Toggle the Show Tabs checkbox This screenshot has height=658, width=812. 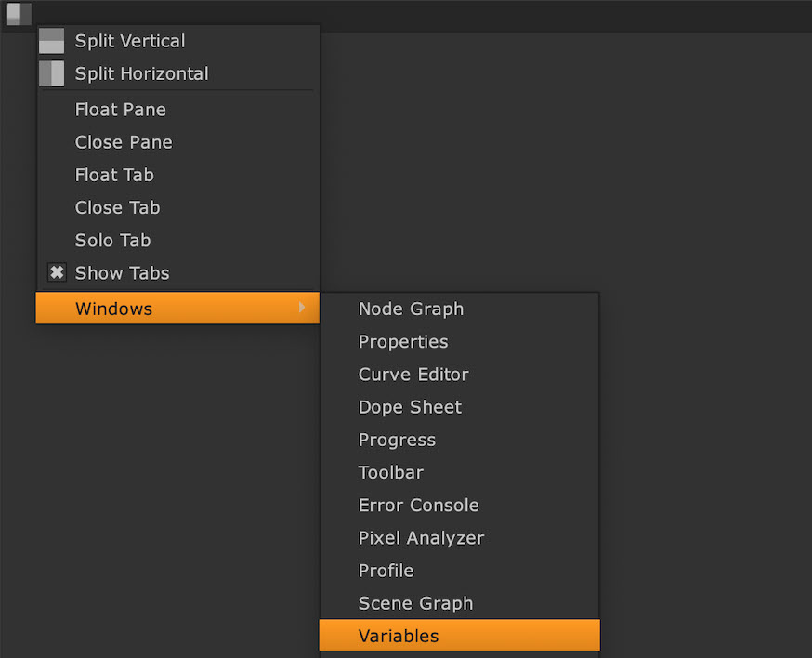coord(57,273)
